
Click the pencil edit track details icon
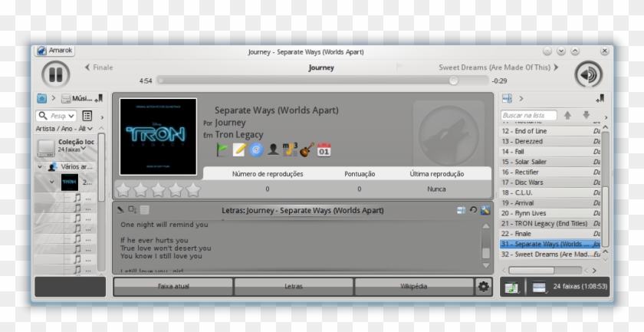(239, 150)
